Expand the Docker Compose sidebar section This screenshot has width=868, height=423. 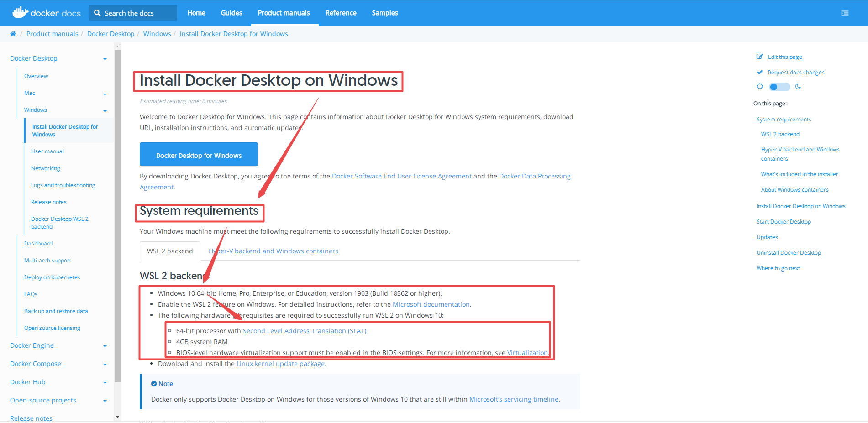(x=105, y=364)
